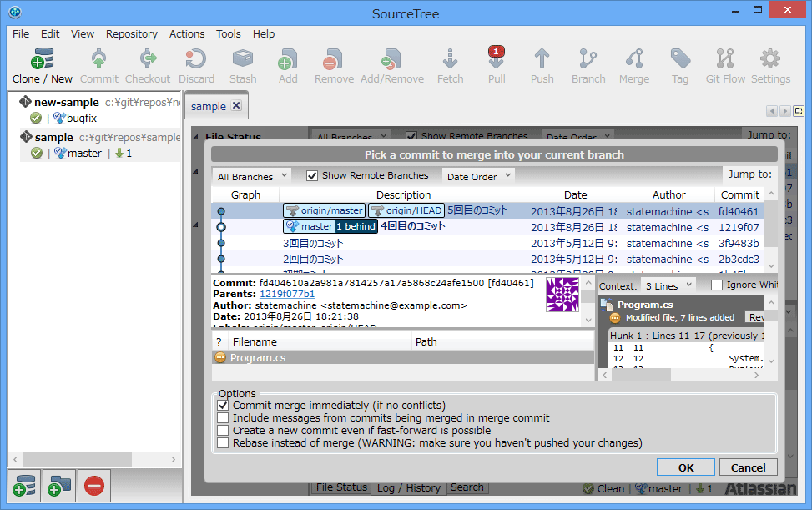The image size is (812, 510).
Task: Click the origin/master branch label
Action: pyautogui.click(x=325, y=210)
